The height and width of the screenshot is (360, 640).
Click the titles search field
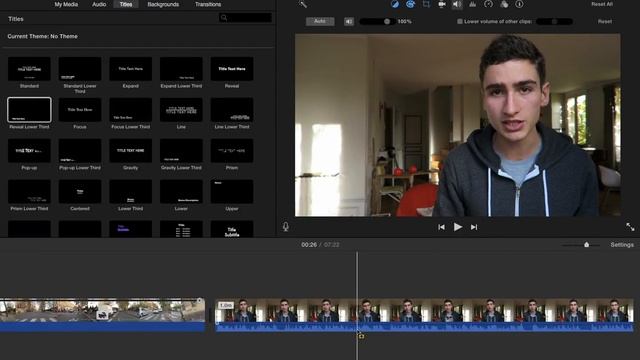pyautogui.click(x=246, y=18)
